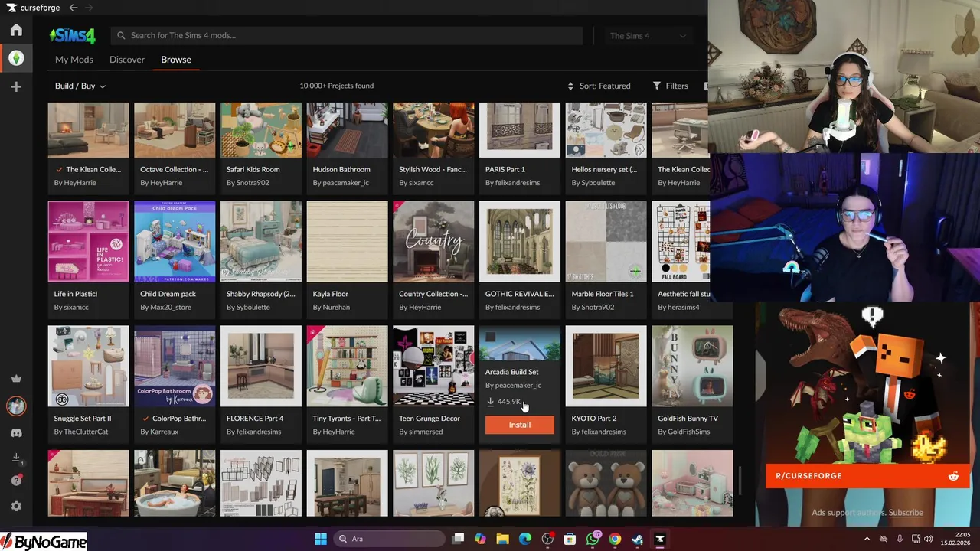
Task: Open the Teen Grunge Decor thumbnail
Action: 433,366
